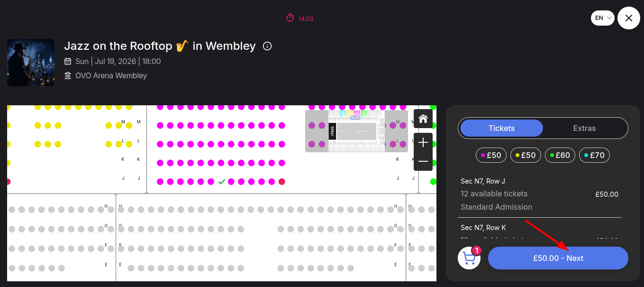Screen dimensions: 644x287
Task: Toggle the yellow £50 price filter
Action: coord(526,155)
